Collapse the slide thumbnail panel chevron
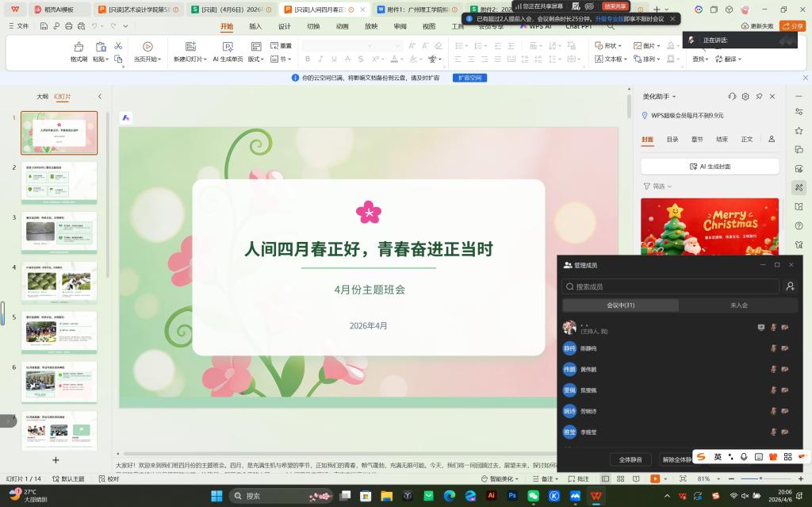 pyautogui.click(x=100, y=96)
